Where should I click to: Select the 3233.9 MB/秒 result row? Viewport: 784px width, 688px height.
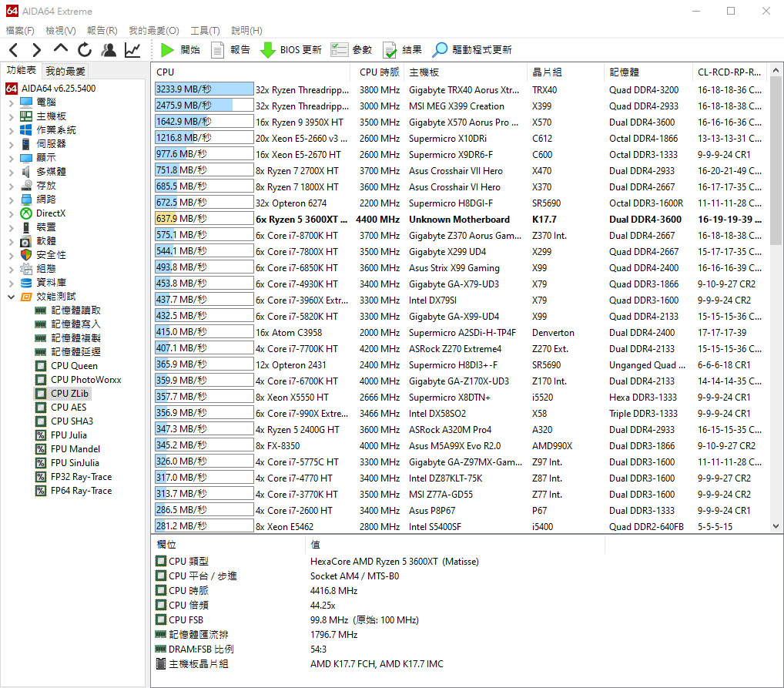point(460,89)
